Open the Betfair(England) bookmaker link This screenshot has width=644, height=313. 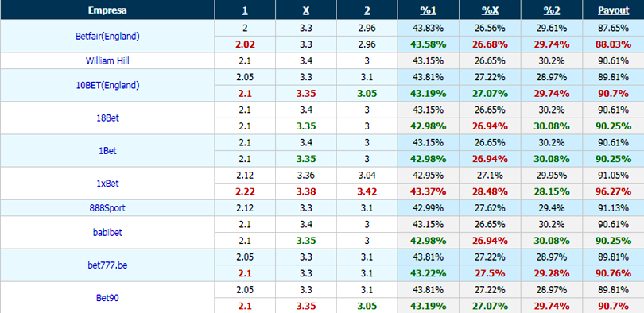click(x=107, y=36)
